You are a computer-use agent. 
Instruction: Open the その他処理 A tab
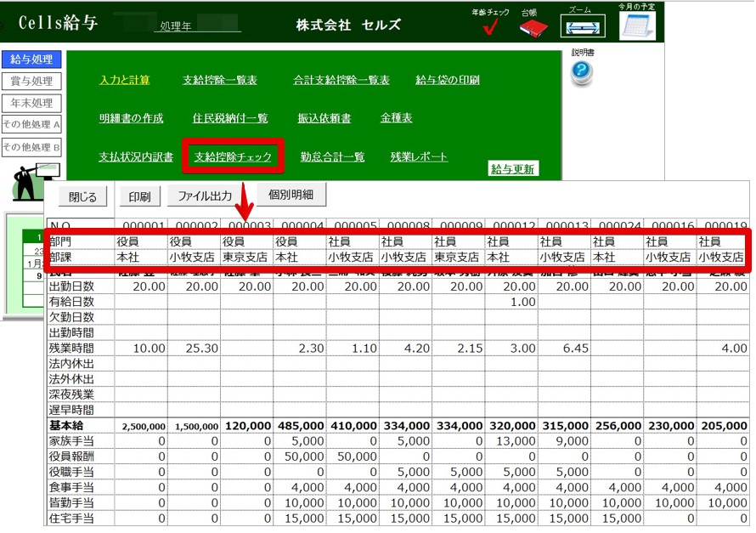click(x=31, y=125)
